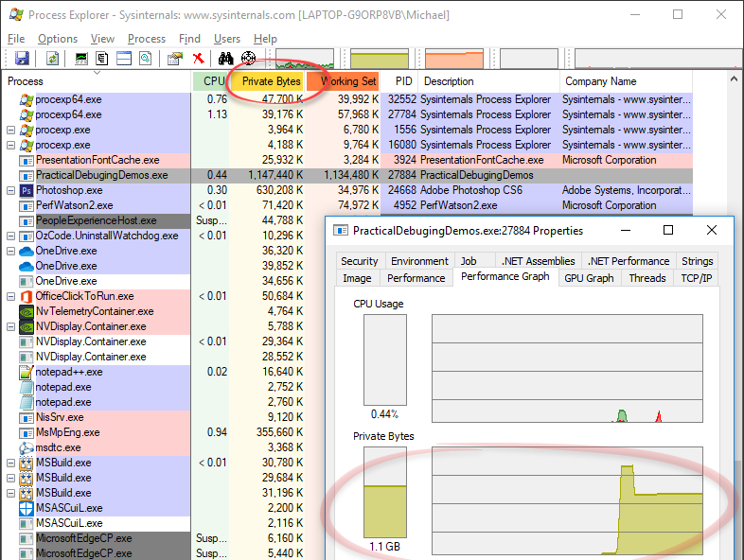Click the orange physical memory toolbar graph

[x=454, y=59]
